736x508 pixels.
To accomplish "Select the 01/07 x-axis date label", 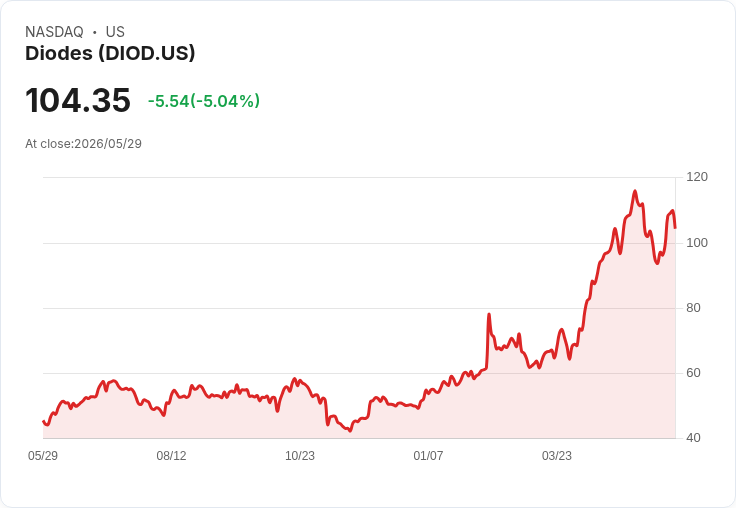I will [x=428, y=455].
